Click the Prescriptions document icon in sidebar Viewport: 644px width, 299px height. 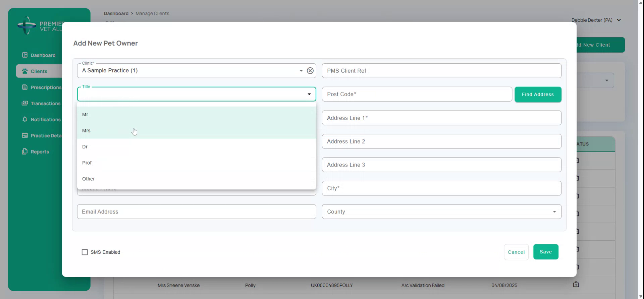pos(25,87)
